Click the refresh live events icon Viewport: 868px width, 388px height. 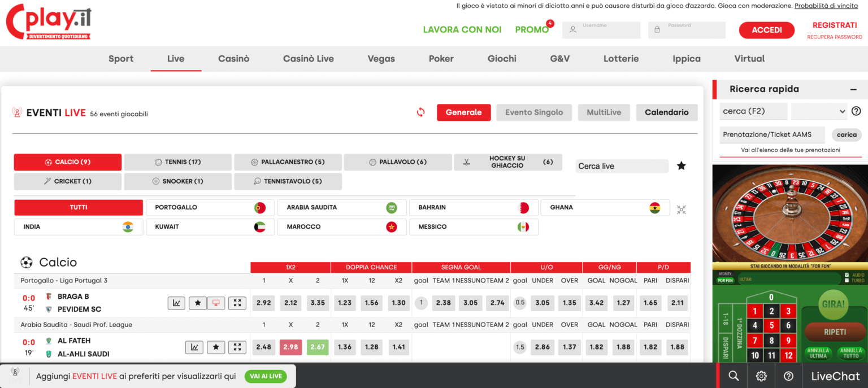420,112
